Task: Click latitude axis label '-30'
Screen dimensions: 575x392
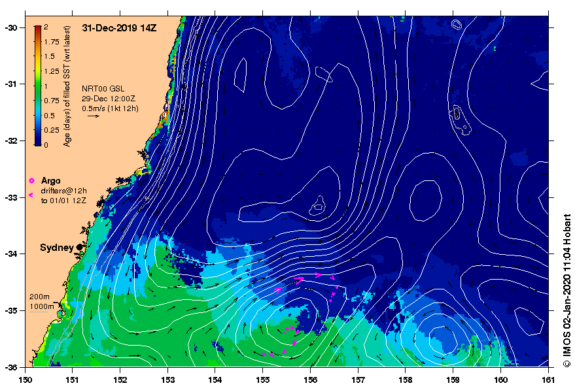Action: pos(10,28)
